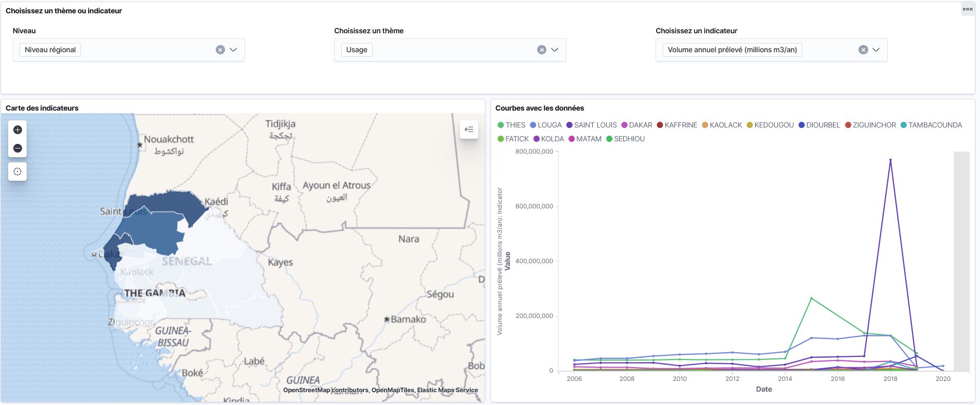Select the Volume annuel prélevé pill

732,50
